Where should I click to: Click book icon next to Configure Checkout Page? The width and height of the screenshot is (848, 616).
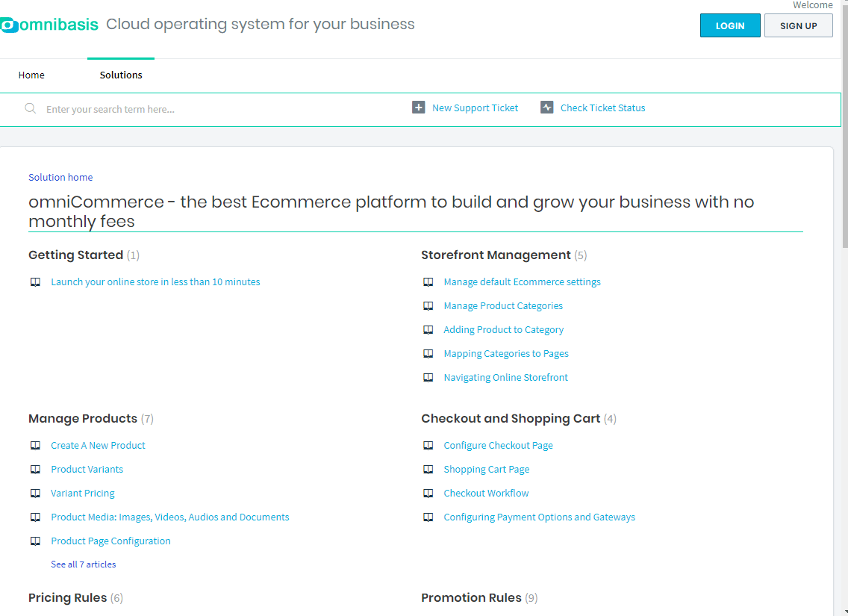point(428,446)
